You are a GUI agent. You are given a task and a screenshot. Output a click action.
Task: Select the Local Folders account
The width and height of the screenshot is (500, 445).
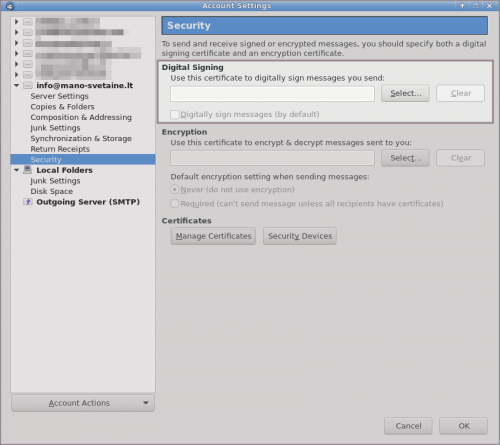pos(64,170)
